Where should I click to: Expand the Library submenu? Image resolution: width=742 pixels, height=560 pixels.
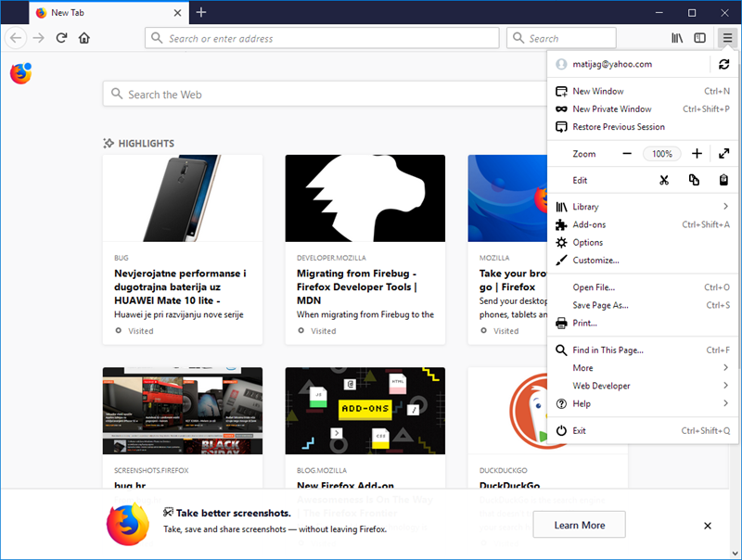point(642,207)
